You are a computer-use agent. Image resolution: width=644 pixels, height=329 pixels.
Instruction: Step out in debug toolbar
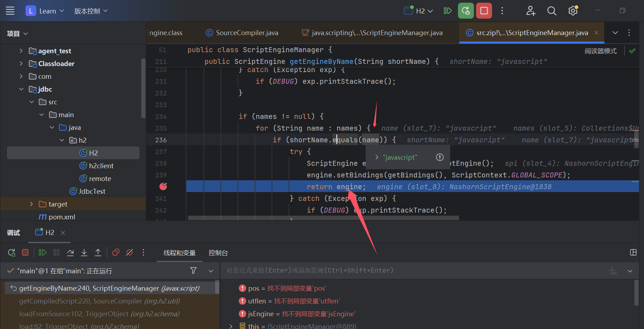[x=98, y=252]
